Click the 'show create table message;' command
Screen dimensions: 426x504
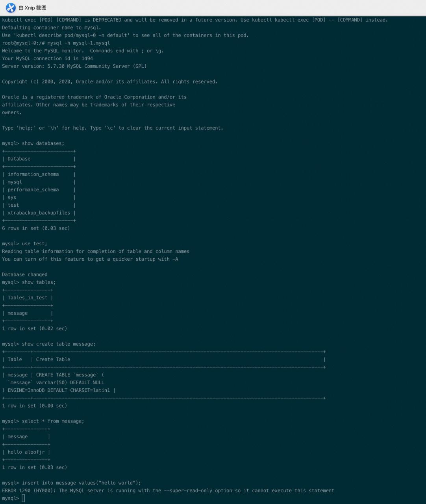49,344
